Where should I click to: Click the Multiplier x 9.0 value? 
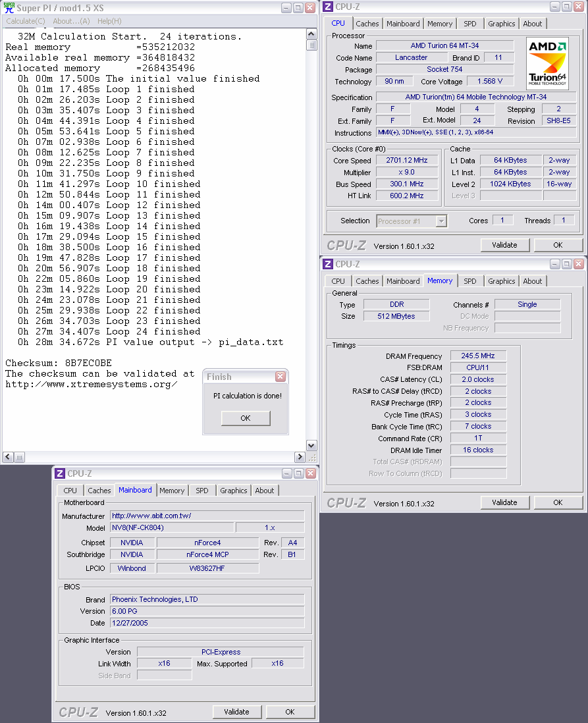point(407,172)
